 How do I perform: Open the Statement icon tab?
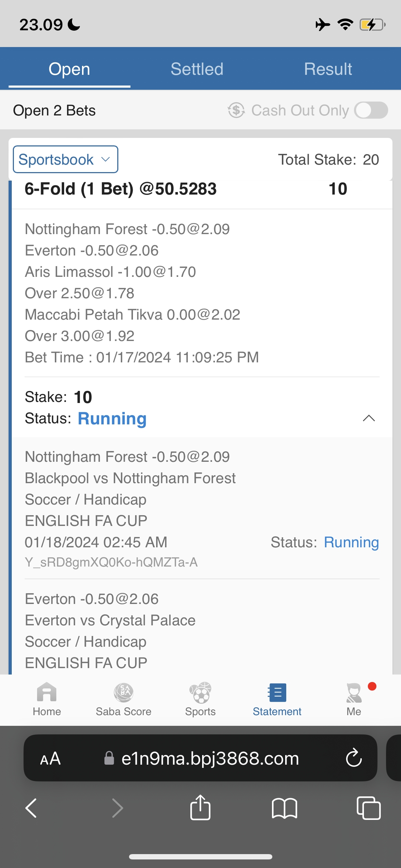277,699
